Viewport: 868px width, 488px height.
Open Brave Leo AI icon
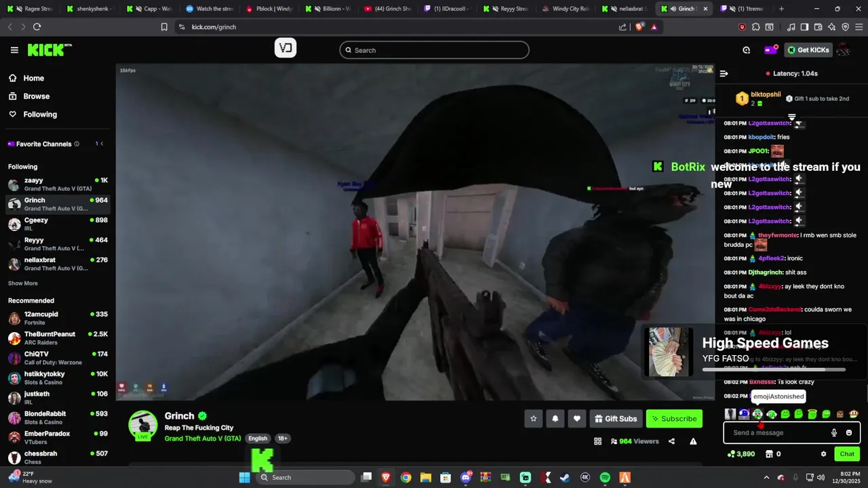pos(831,27)
